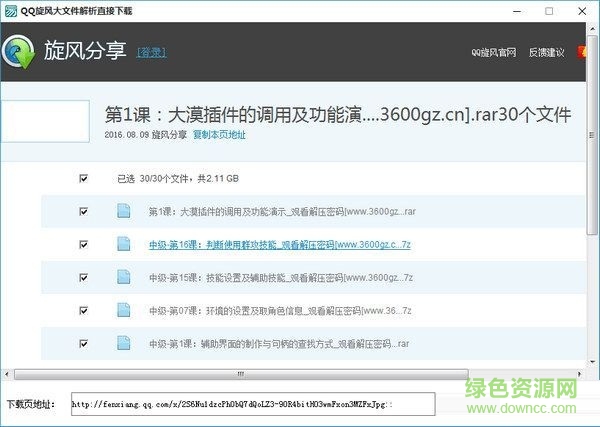Viewport: 600px width, 427px height.
Task: Toggle the select-all 已选 checkbox
Action: click(x=83, y=178)
